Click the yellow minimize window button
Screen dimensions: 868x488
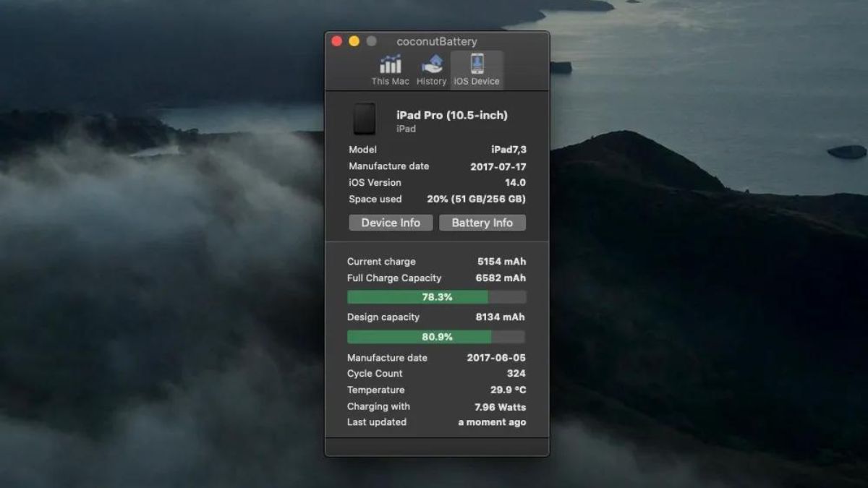(354, 41)
